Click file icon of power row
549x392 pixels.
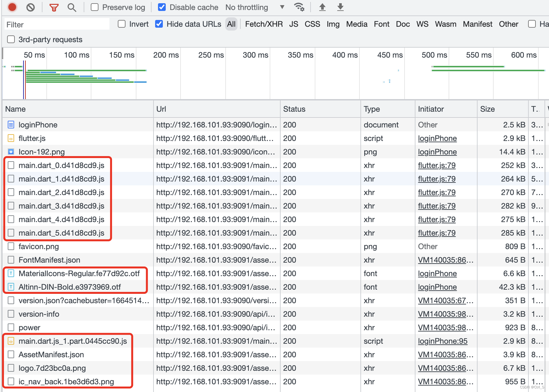[11, 327]
